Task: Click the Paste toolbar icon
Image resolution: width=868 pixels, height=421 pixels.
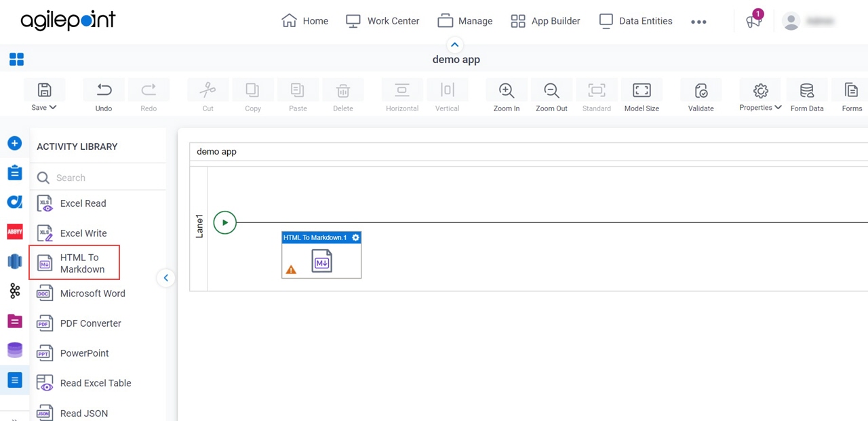Action: click(x=297, y=90)
